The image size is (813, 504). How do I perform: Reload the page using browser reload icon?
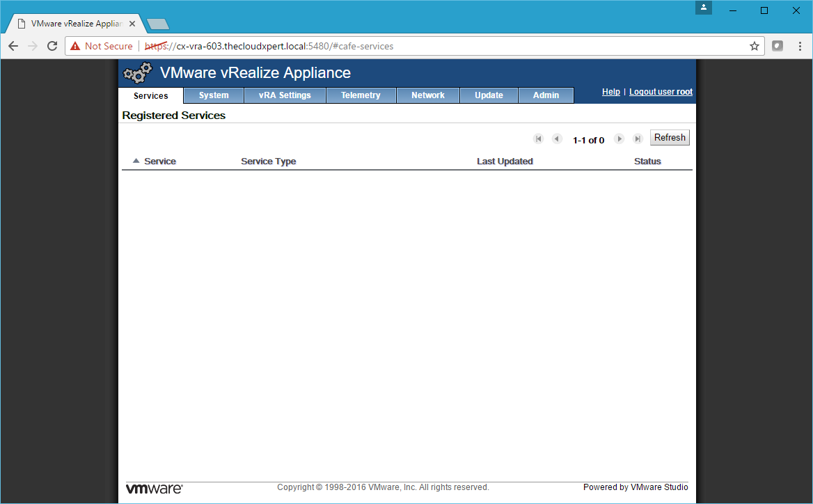52,46
